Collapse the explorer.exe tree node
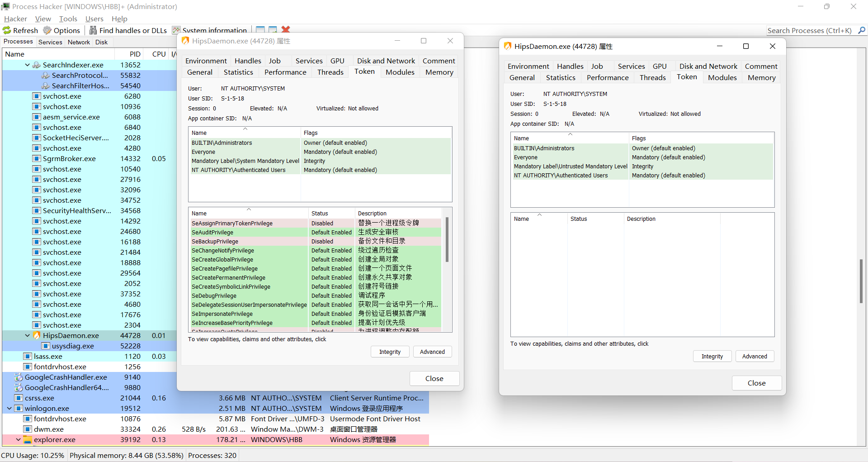The width and height of the screenshot is (868, 462). coord(18,440)
